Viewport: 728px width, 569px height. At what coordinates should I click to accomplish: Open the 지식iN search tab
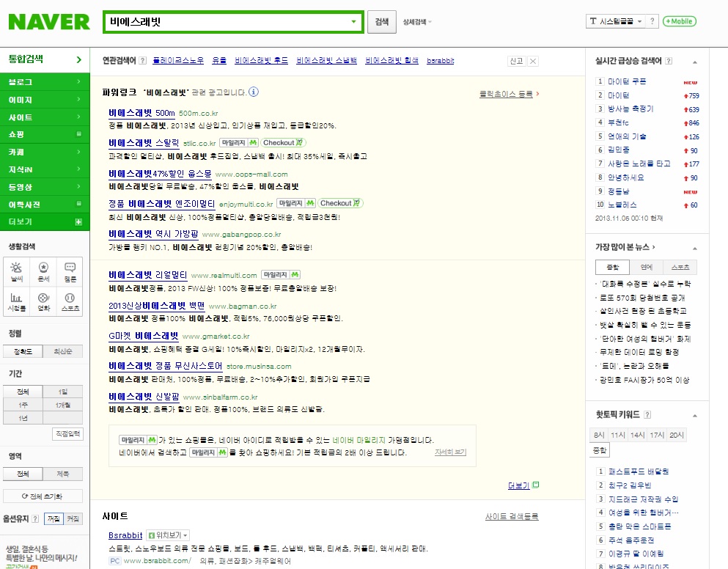pos(45,169)
